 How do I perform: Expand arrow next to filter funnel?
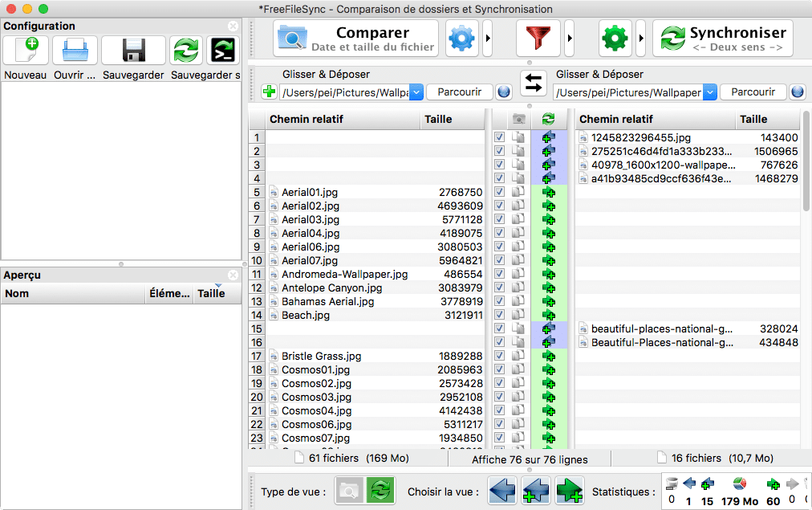(569, 39)
